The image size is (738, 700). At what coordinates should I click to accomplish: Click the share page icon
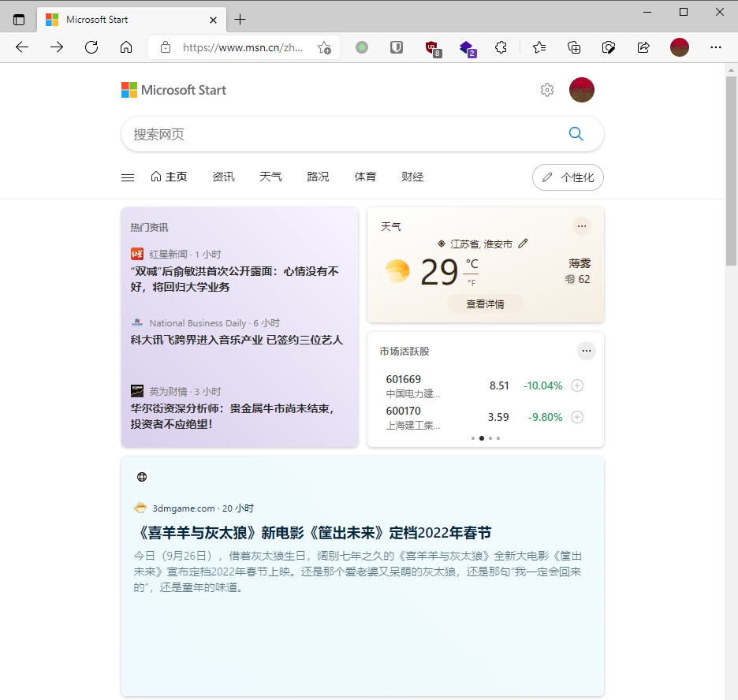[643, 47]
